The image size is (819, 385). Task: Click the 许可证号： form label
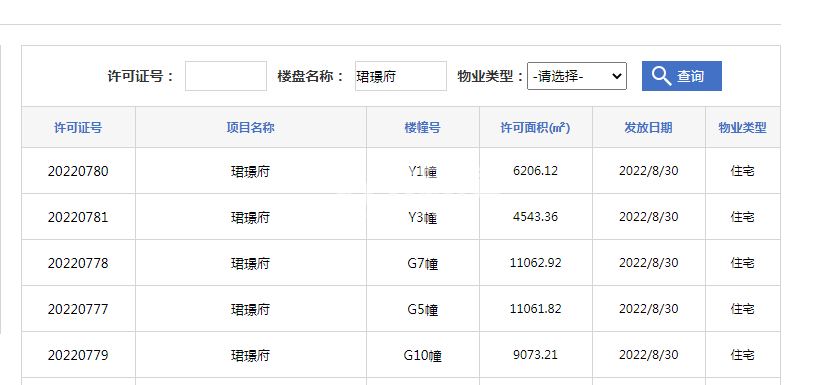[x=141, y=76]
